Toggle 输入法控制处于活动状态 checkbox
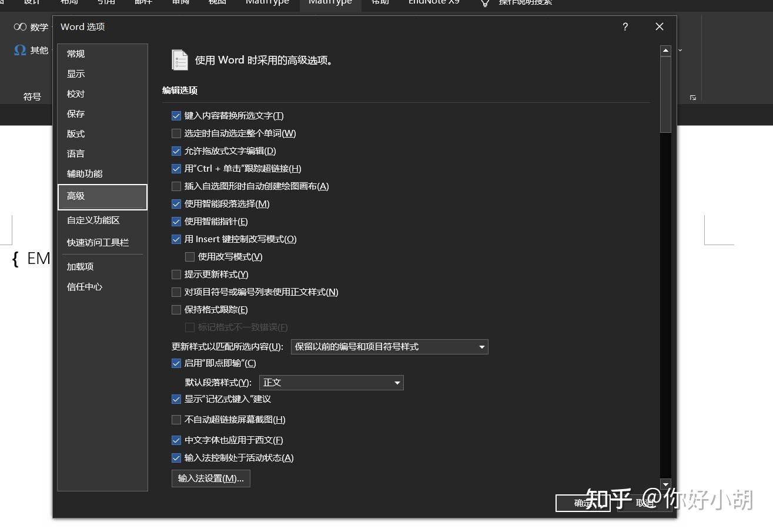Viewport: 773px width, 532px height. click(176, 458)
